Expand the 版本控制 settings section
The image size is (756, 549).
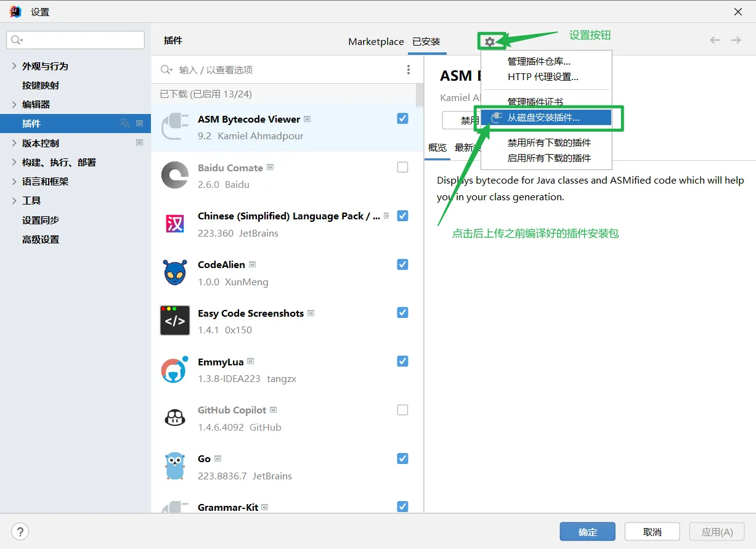click(15, 143)
